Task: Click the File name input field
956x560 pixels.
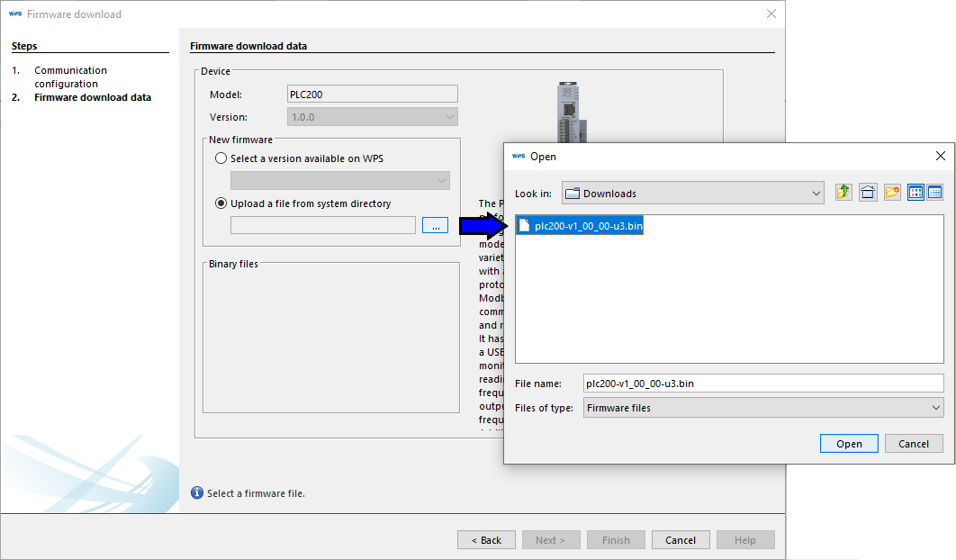Action: (x=763, y=384)
